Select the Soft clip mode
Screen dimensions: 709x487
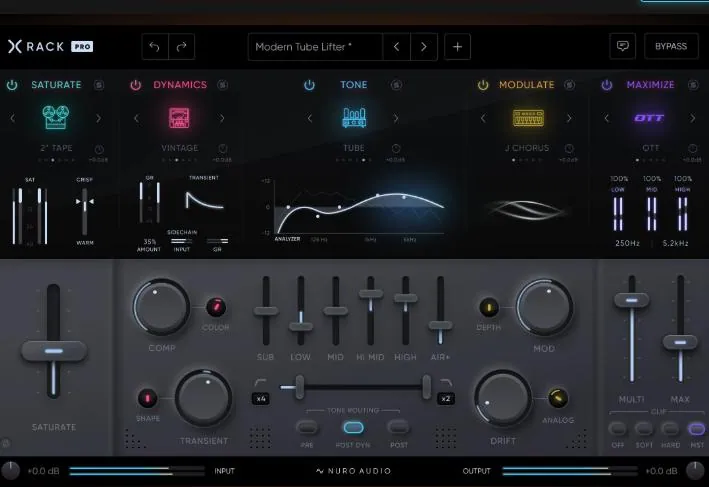646,429
